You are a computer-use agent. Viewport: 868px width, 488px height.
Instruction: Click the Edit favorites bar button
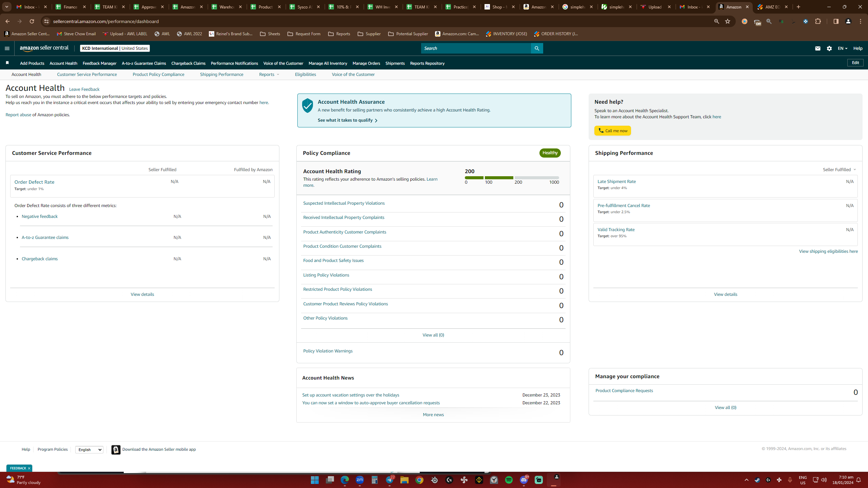[x=855, y=63]
